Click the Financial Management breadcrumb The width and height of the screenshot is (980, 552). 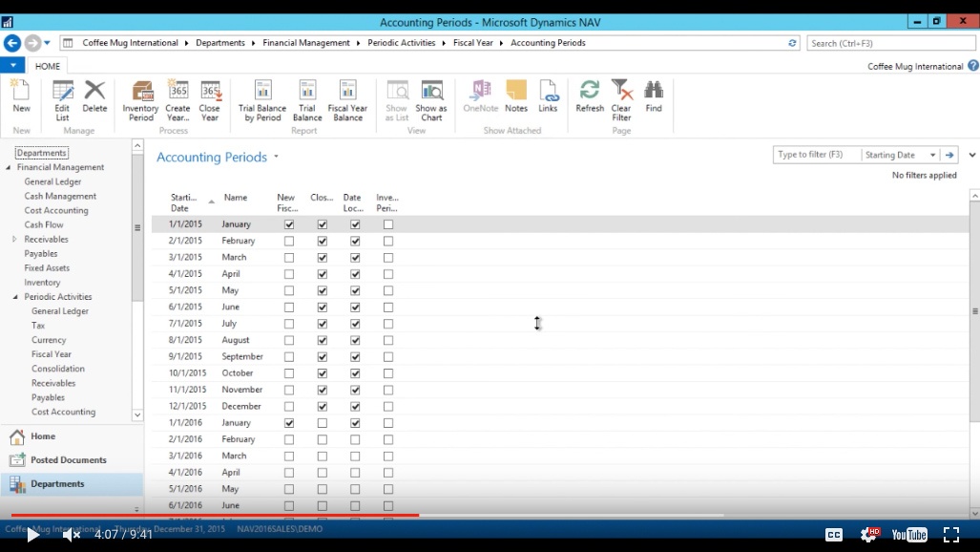tap(306, 43)
